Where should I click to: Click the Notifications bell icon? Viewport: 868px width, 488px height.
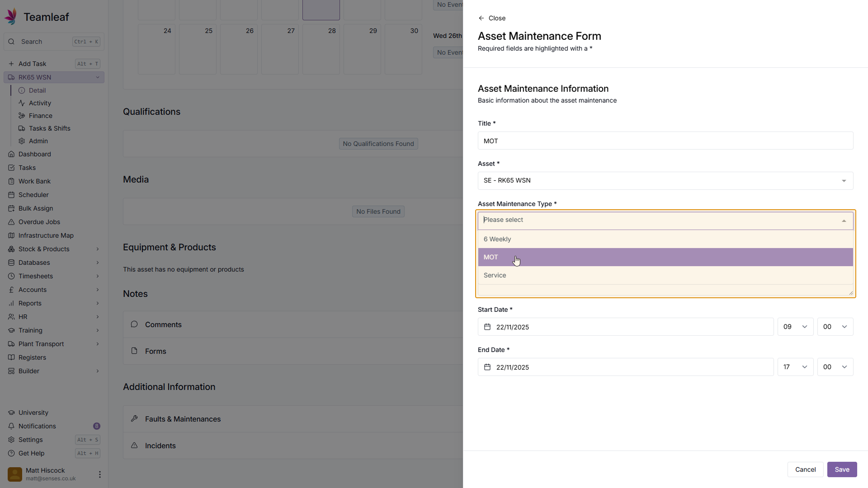(11, 426)
